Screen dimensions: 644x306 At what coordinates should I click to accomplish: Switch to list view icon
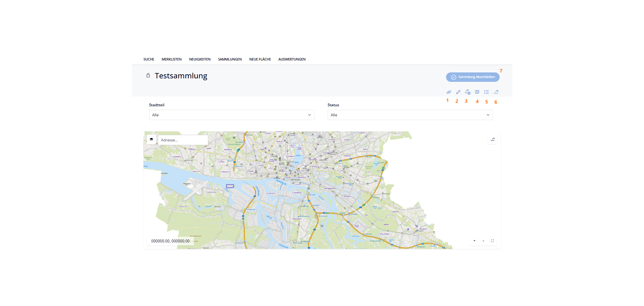486,92
